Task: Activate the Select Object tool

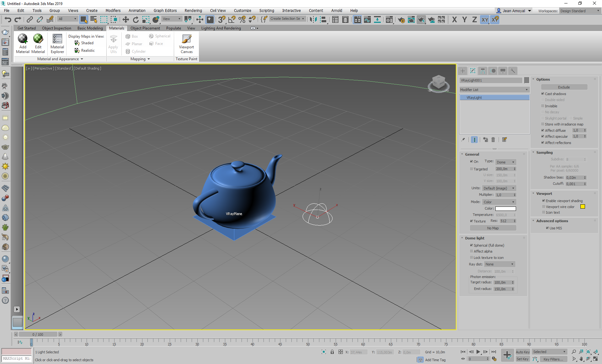Action: 84,19
